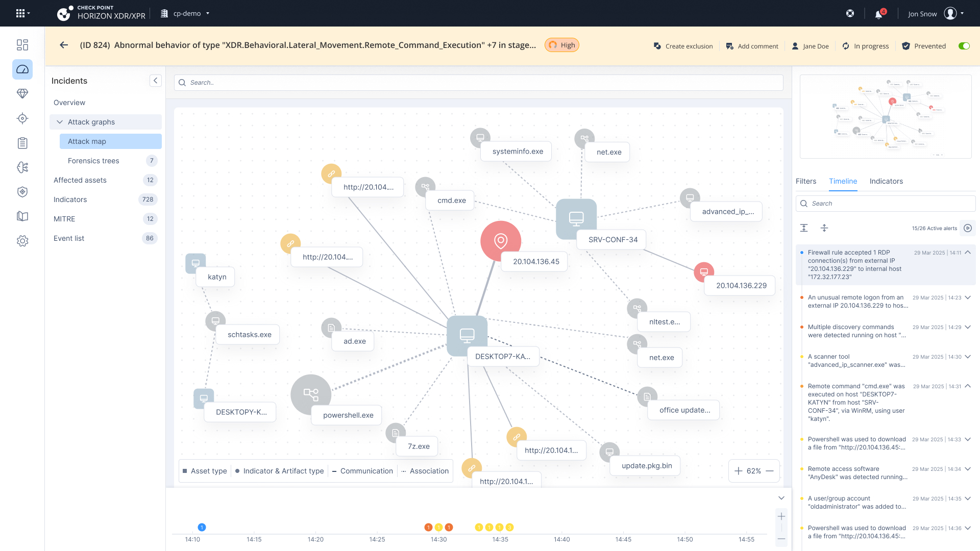This screenshot has width=980, height=551.
Task: Click the zoom in plus at 62%
Action: pyautogui.click(x=738, y=471)
